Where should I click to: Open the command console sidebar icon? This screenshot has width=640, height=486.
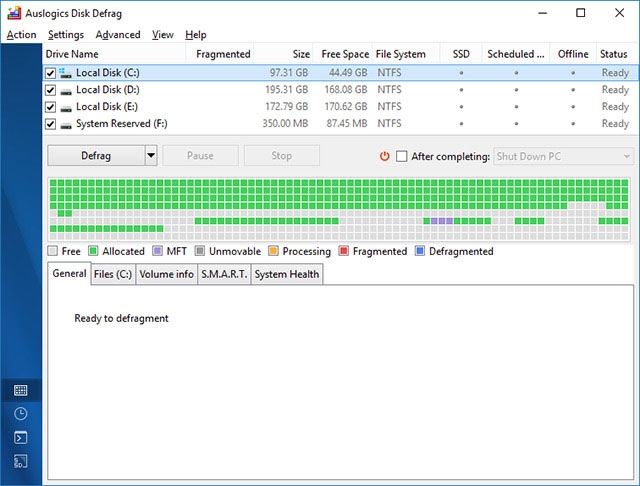[x=20, y=438]
